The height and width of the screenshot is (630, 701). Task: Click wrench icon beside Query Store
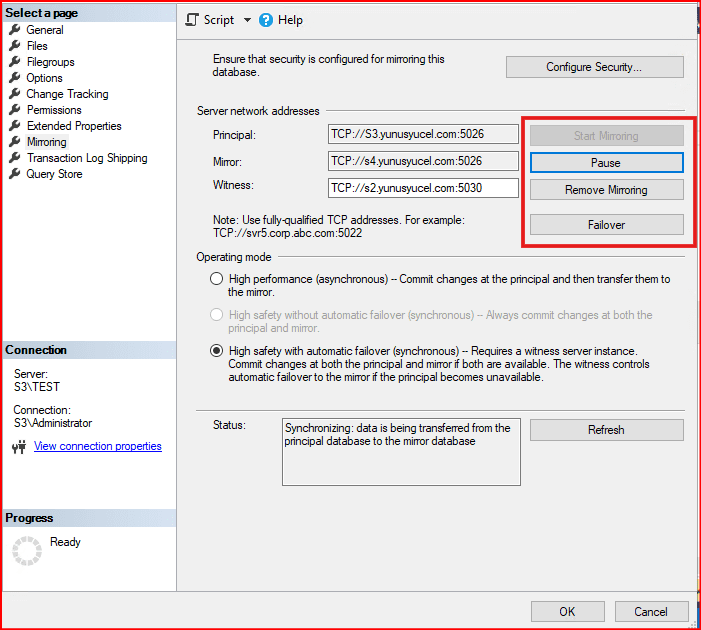[x=15, y=174]
